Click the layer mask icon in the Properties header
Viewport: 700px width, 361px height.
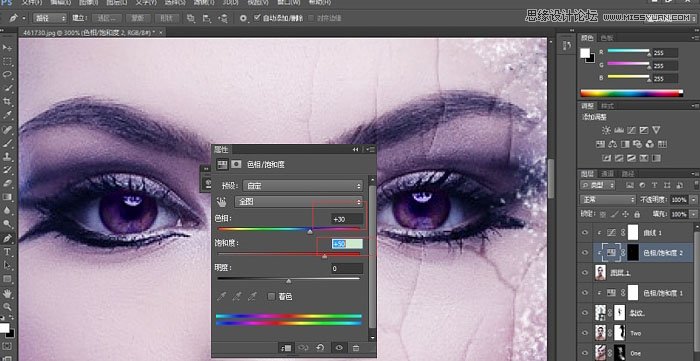[236, 164]
